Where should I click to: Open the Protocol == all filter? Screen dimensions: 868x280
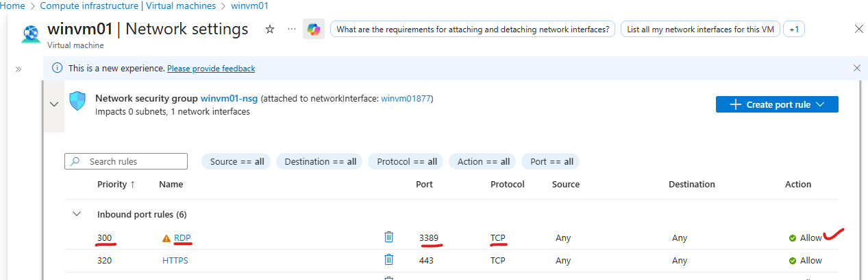(406, 161)
